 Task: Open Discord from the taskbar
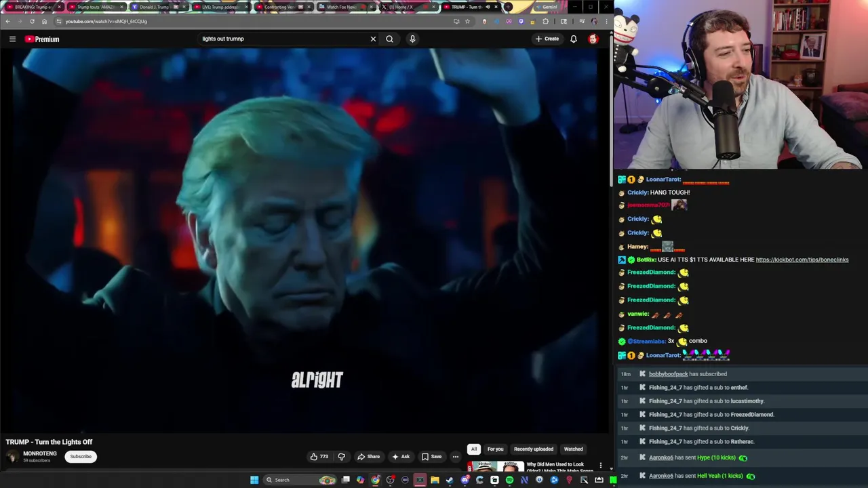[x=465, y=480]
